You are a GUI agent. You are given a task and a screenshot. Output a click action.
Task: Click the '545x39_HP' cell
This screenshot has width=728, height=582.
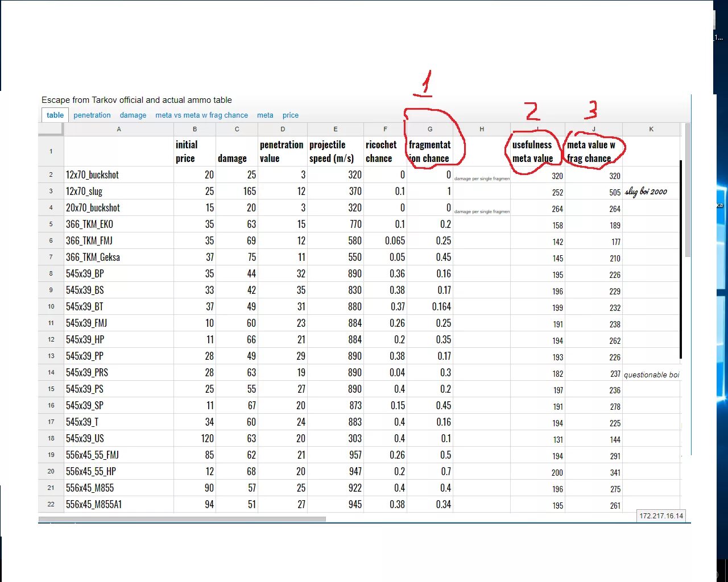119,339
